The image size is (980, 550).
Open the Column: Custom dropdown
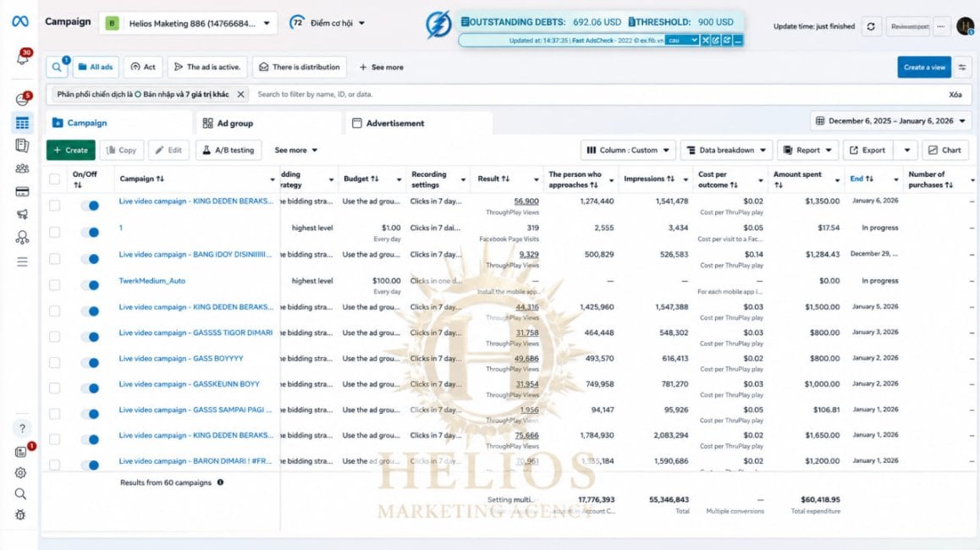coord(628,150)
